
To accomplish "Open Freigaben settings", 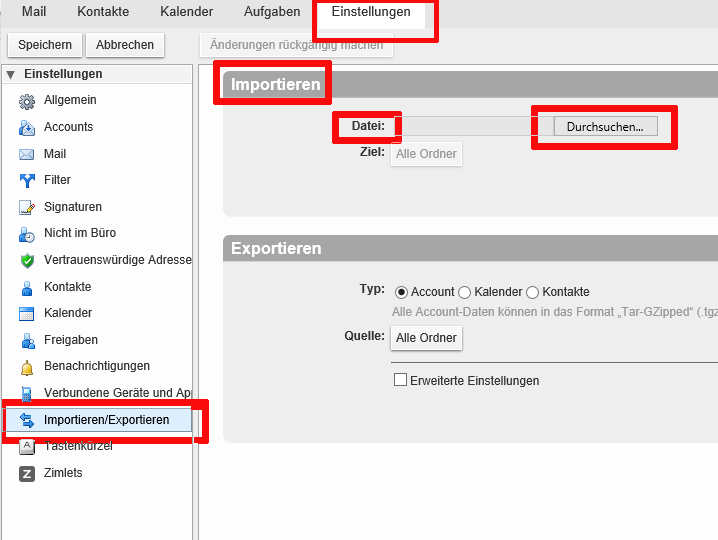I will click(71, 340).
